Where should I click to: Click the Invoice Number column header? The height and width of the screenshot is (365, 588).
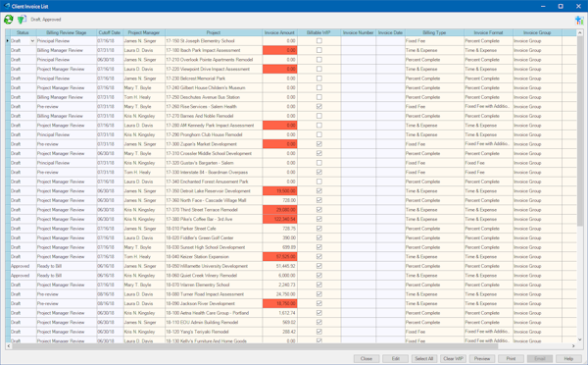click(359, 32)
